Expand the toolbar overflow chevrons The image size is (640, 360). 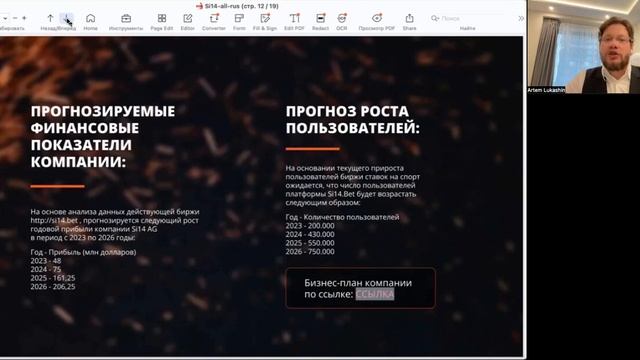coord(521,18)
